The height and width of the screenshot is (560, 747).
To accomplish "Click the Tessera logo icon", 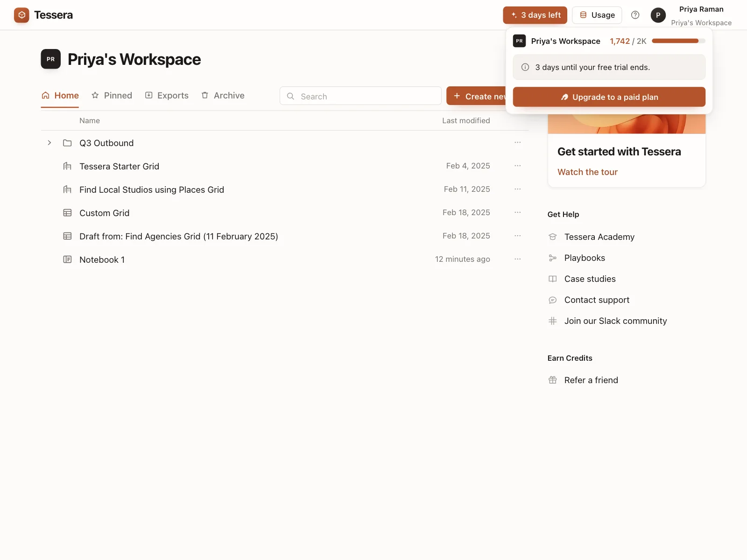I will 21,15.
